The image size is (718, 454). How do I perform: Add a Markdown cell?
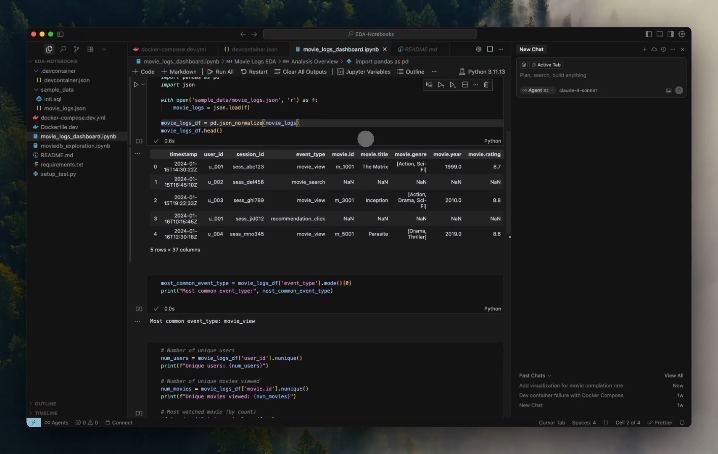pos(179,71)
